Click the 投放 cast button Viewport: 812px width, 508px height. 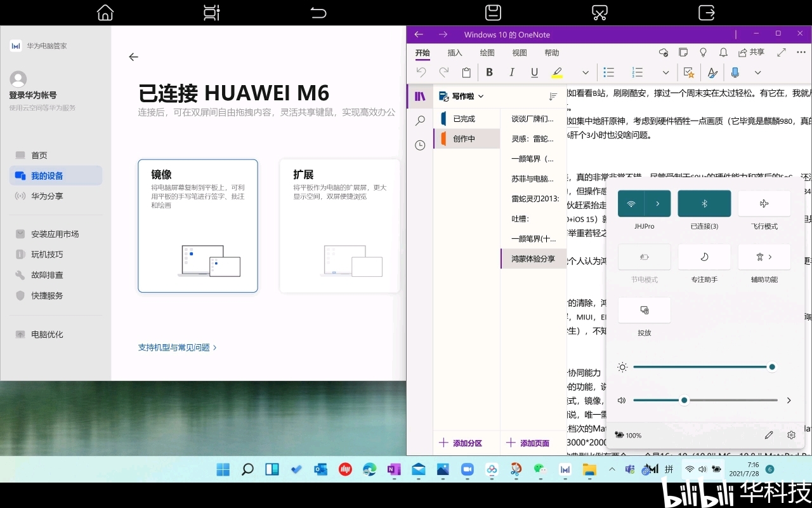click(644, 311)
